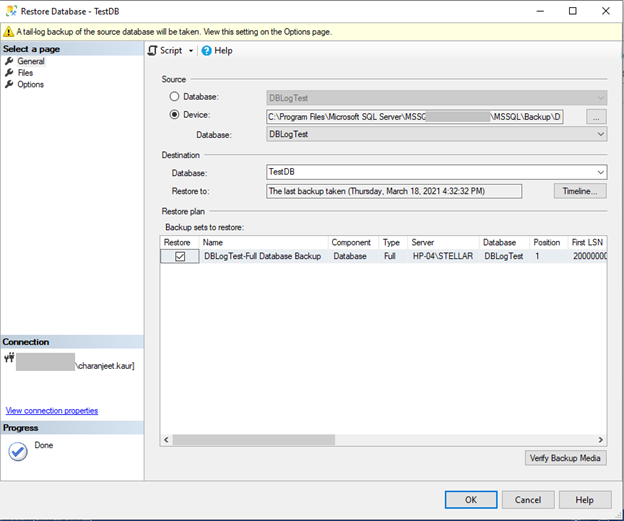
Task: Click Verify Backup Media button
Action: (565, 457)
